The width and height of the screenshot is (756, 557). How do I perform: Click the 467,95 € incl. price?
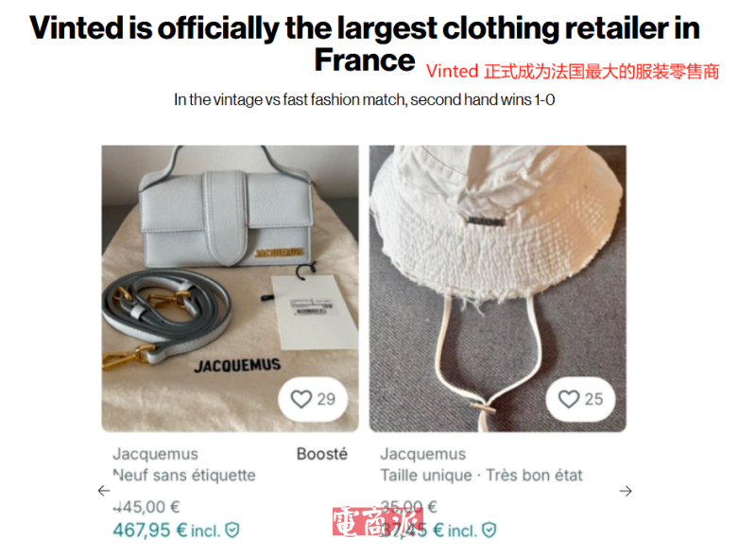(x=166, y=531)
